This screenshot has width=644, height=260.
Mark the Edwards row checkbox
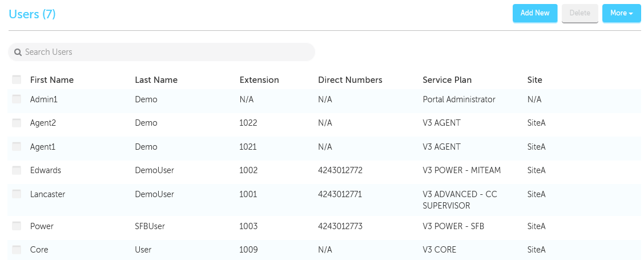point(17,170)
